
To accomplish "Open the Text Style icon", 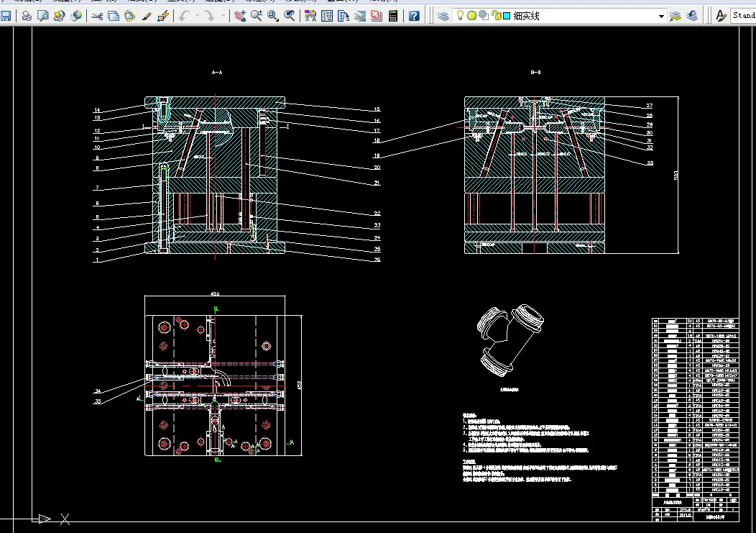I will pyautogui.click(x=721, y=16).
